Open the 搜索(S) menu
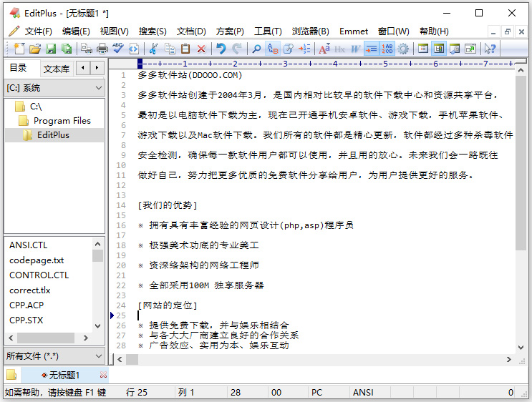This screenshot has height=402, width=532. tap(153, 31)
